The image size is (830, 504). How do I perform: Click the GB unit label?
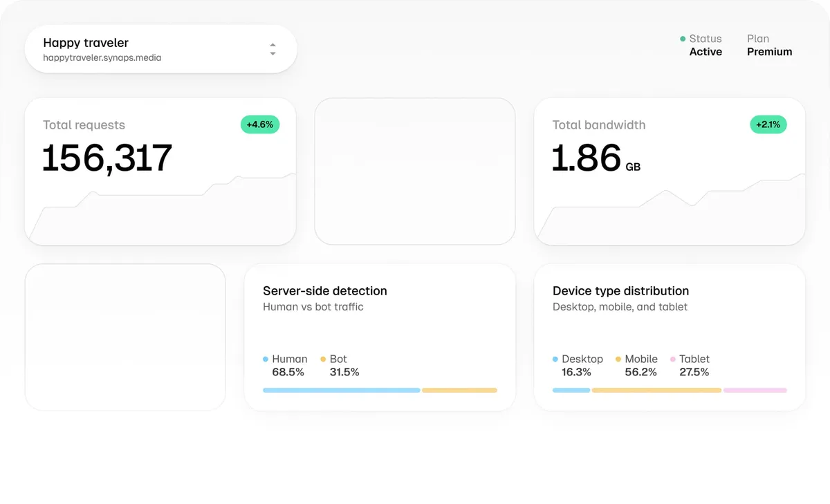tap(633, 167)
